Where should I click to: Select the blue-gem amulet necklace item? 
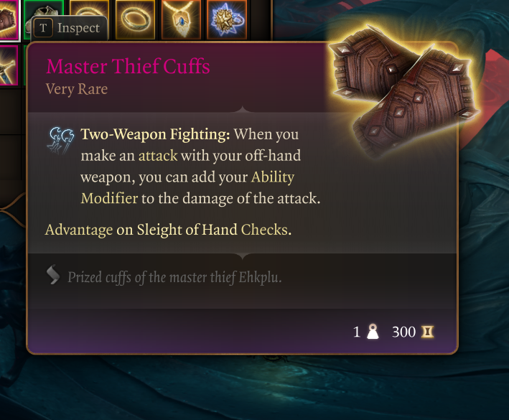click(x=181, y=19)
